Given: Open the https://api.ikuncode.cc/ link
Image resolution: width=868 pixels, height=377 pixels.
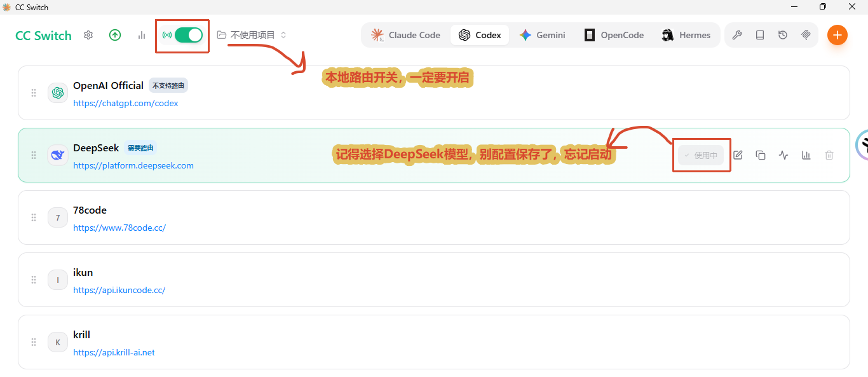Looking at the screenshot, I should [119, 290].
